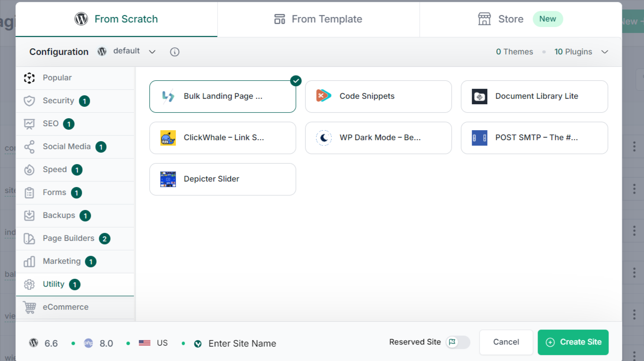Select the POST SMTP plugin card
Viewport: 644px width, 361px height.
[534, 138]
